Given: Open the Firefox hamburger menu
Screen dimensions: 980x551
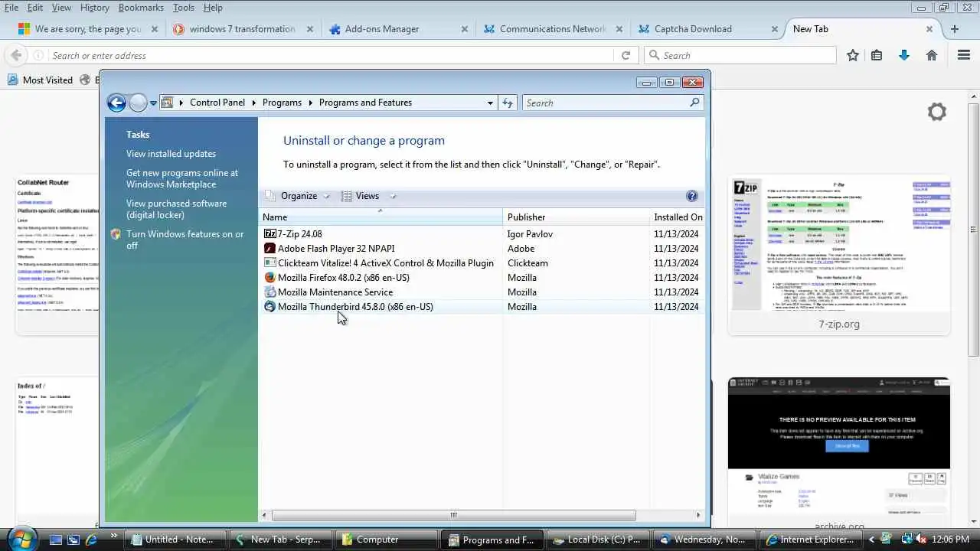Looking at the screenshot, I should click(x=964, y=55).
